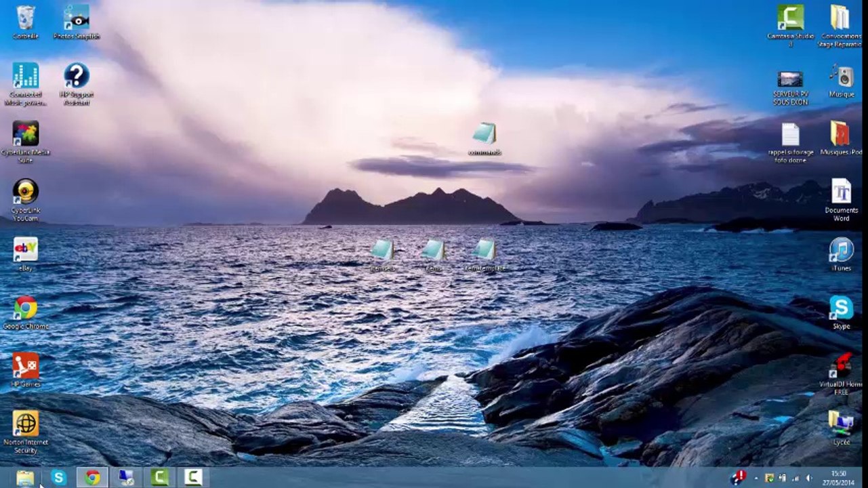Click the volume speaker tray icon

coord(808,478)
